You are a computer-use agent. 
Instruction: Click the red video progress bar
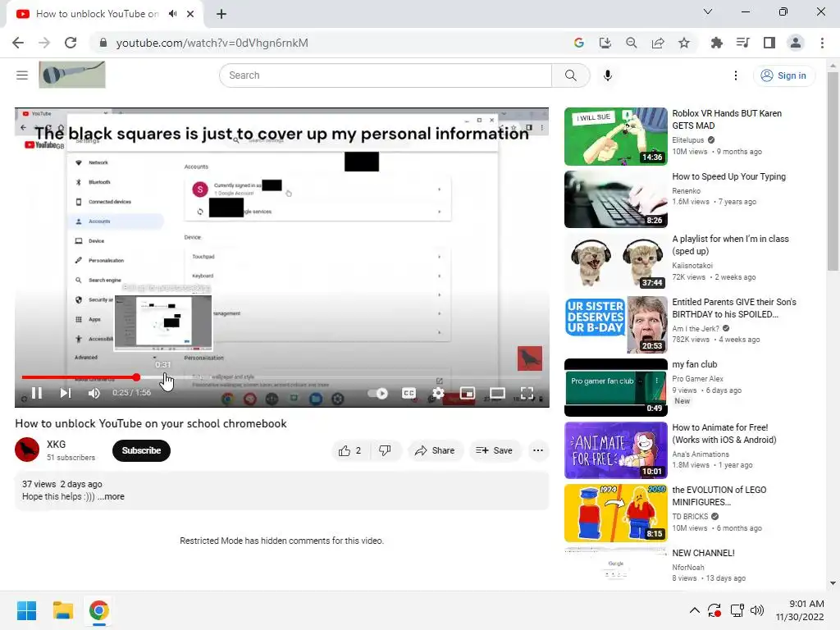[78, 377]
